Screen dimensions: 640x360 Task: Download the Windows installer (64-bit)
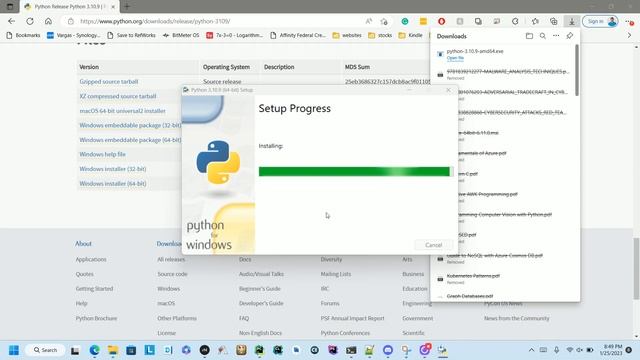113,184
